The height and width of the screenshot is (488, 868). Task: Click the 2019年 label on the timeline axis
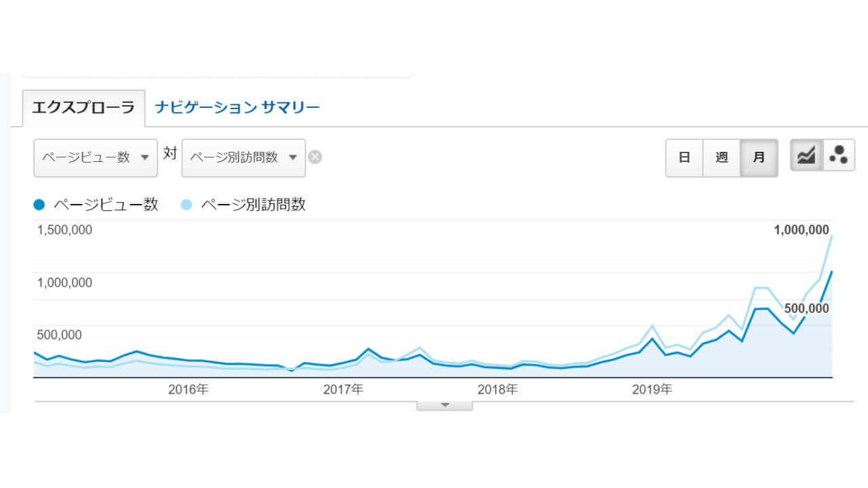coord(652,390)
